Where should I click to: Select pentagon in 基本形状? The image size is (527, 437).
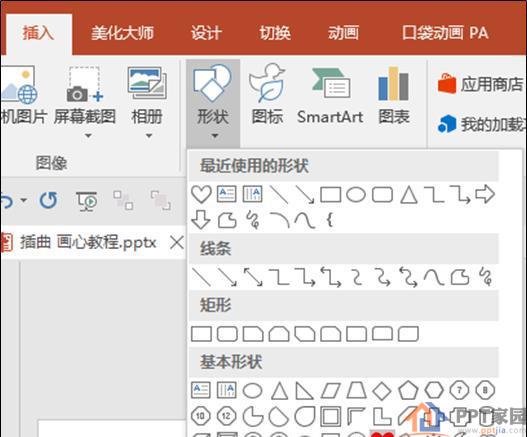click(408, 391)
